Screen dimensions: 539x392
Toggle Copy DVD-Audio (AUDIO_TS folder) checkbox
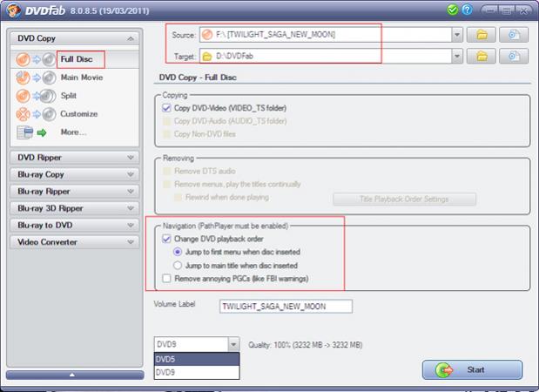pos(166,121)
